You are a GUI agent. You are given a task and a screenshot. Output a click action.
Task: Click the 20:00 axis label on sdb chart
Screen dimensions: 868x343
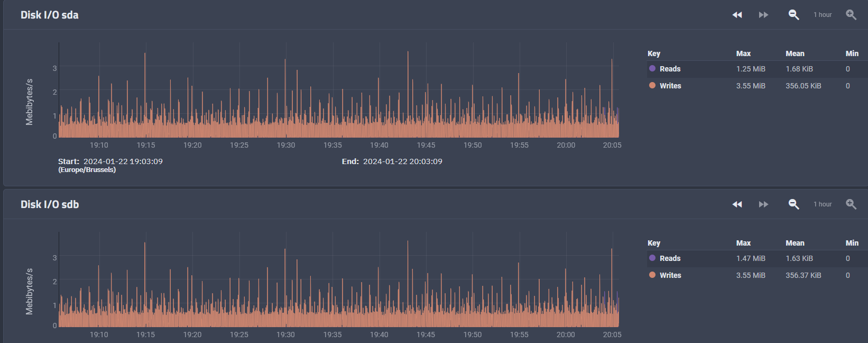coord(566,335)
